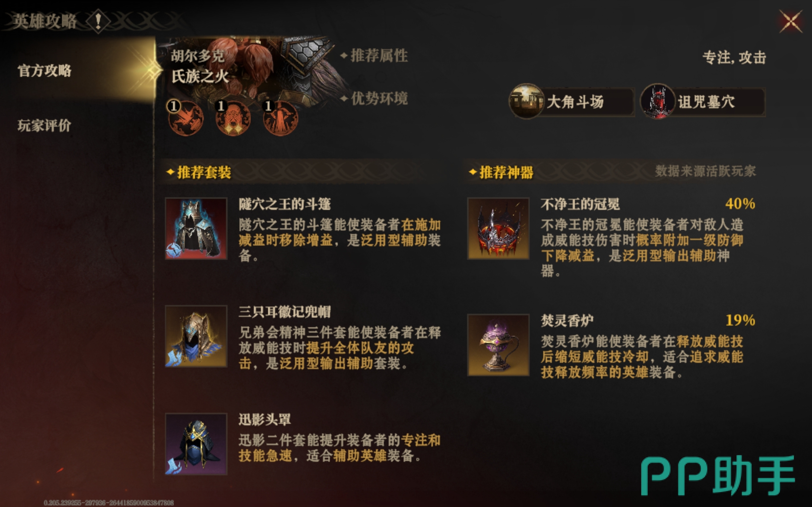
Task: Select the first round skill icon
Action: click(185, 118)
